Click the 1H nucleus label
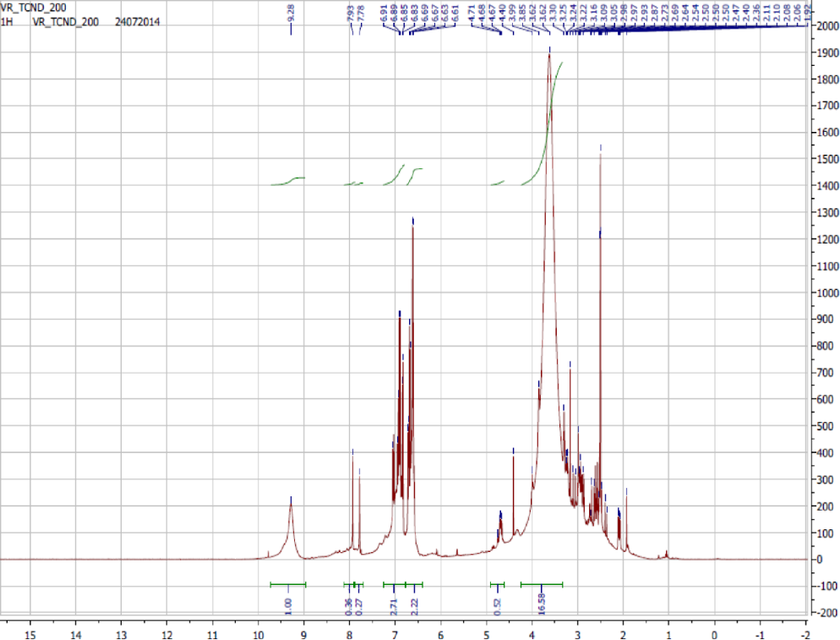The height and width of the screenshot is (640, 840). (x=9, y=22)
